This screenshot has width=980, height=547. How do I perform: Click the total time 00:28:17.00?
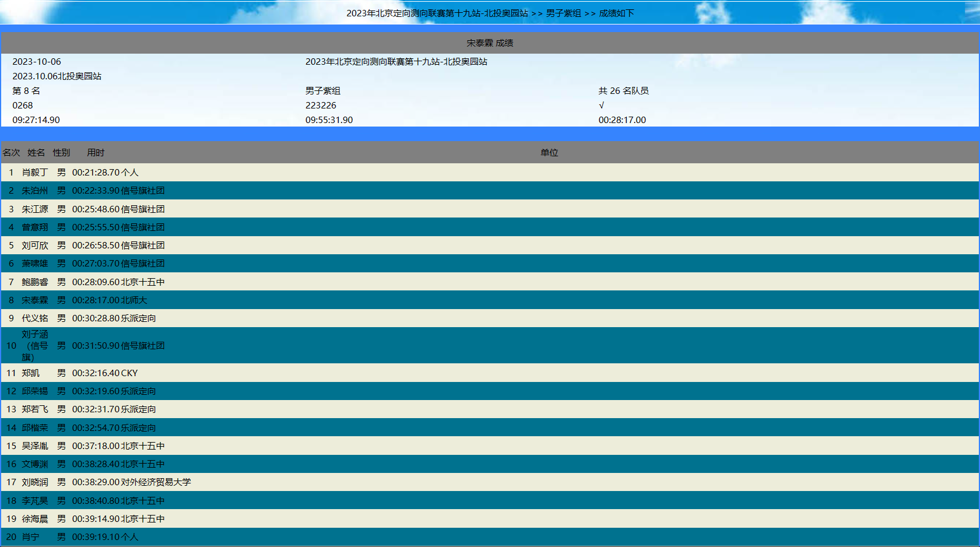point(622,120)
